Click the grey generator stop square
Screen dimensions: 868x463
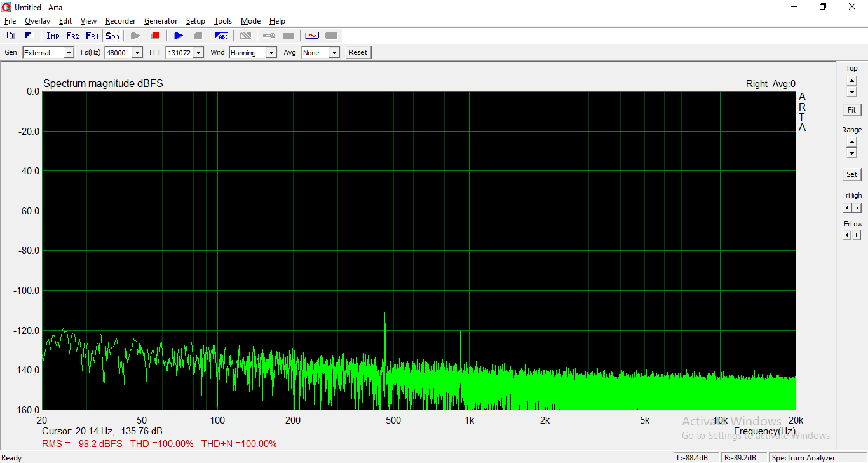(x=198, y=36)
